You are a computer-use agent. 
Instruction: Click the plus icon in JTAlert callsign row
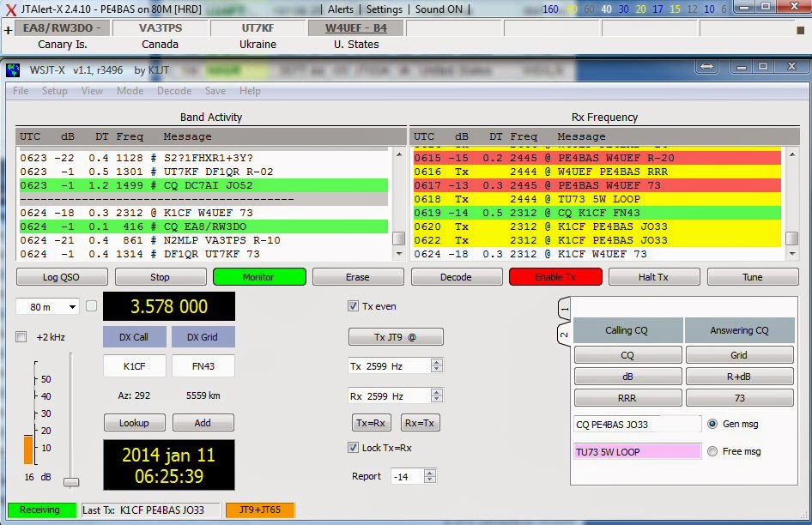point(9,31)
